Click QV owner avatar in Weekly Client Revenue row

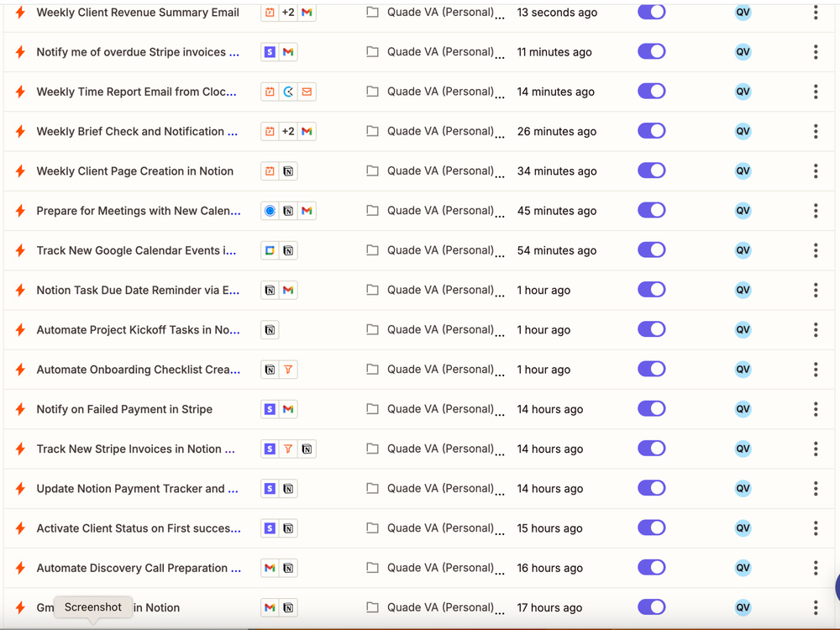tap(743, 13)
